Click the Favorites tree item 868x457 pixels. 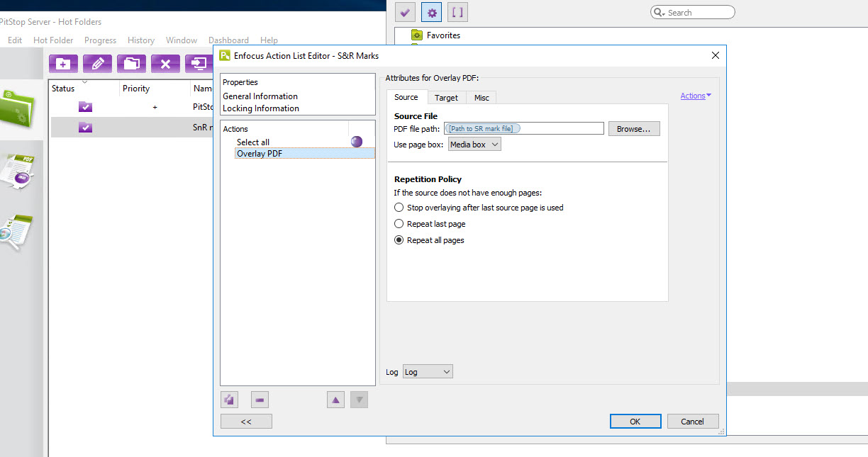pyautogui.click(x=443, y=35)
